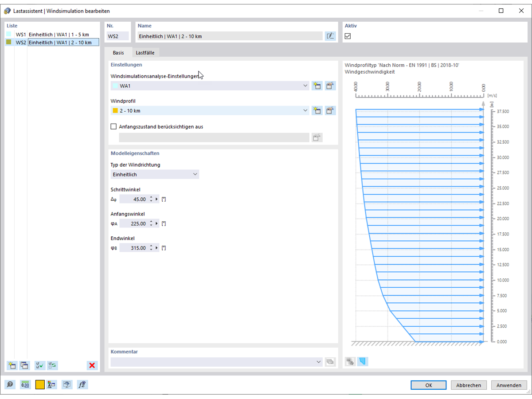This screenshot has width=532, height=399.
Task: Click the Name input field
Action: tap(230, 36)
